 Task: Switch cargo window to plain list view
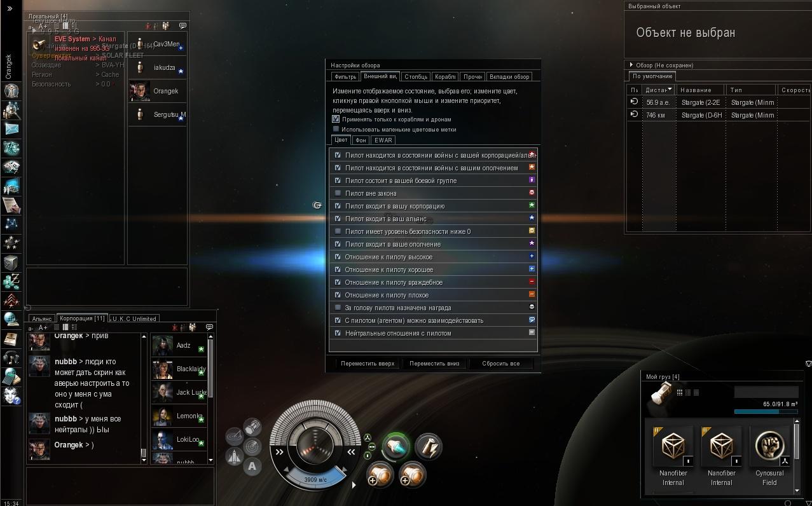tap(696, 392)
